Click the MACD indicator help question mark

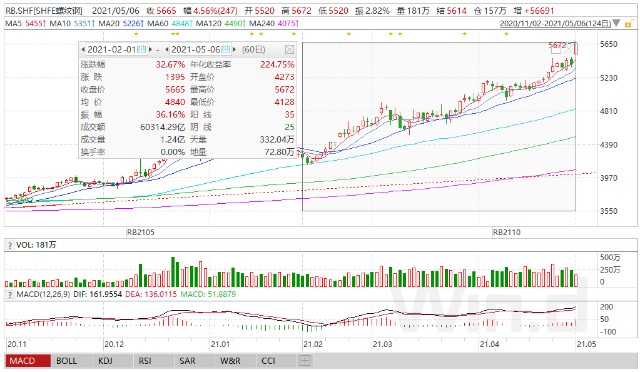9,294
